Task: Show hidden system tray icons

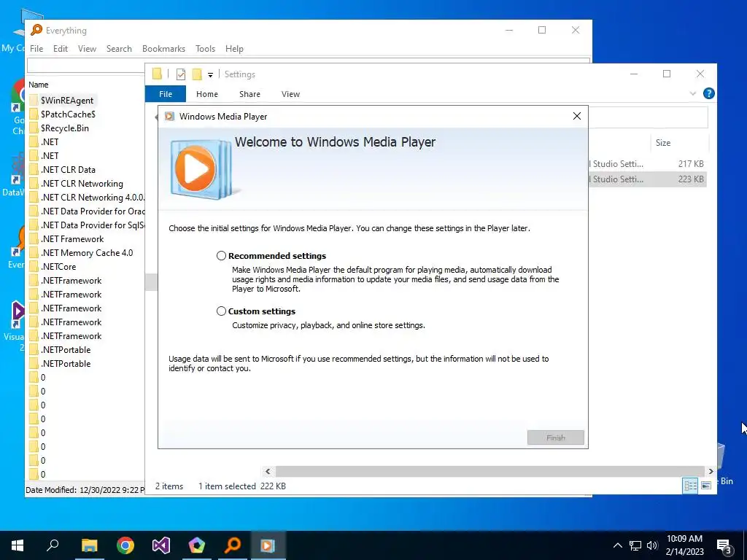Action: coord(617,545)
